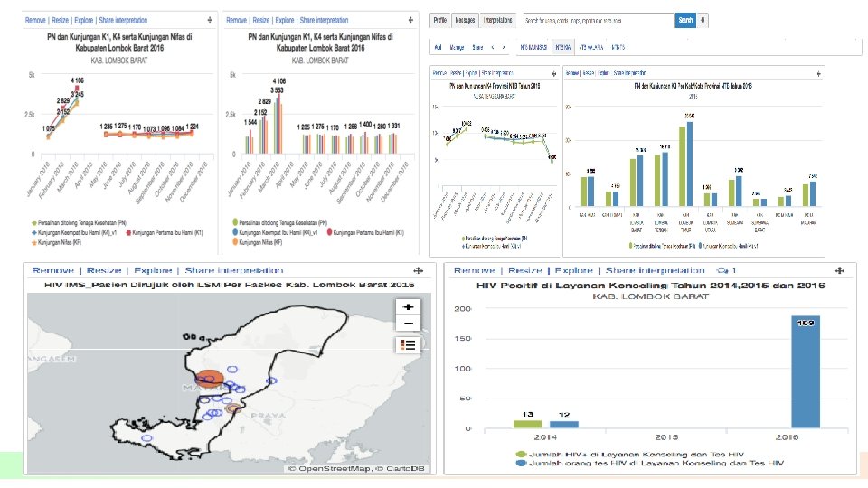Toggle Jumlah orang tes HIV legend entry

pos(650,463)
